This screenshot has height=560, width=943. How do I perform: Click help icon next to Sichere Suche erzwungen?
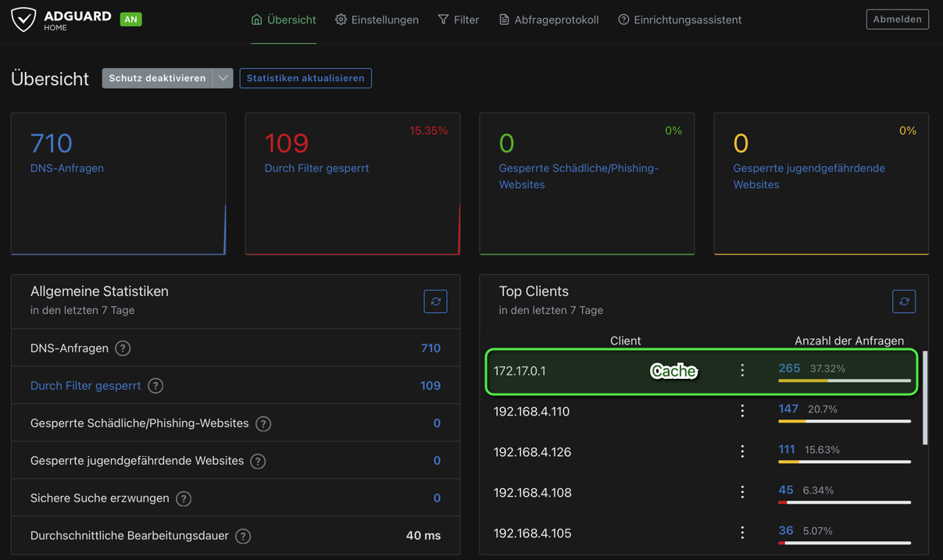tap(184, 498)
